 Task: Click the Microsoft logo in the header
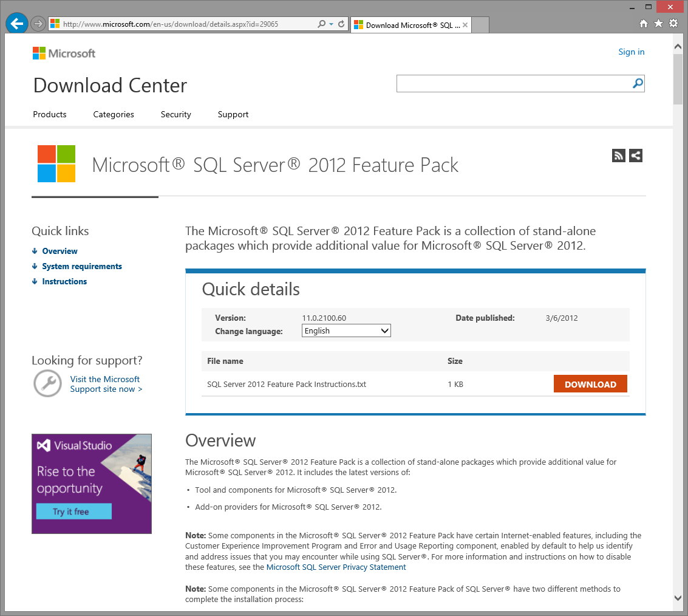(x=64, y=53)
